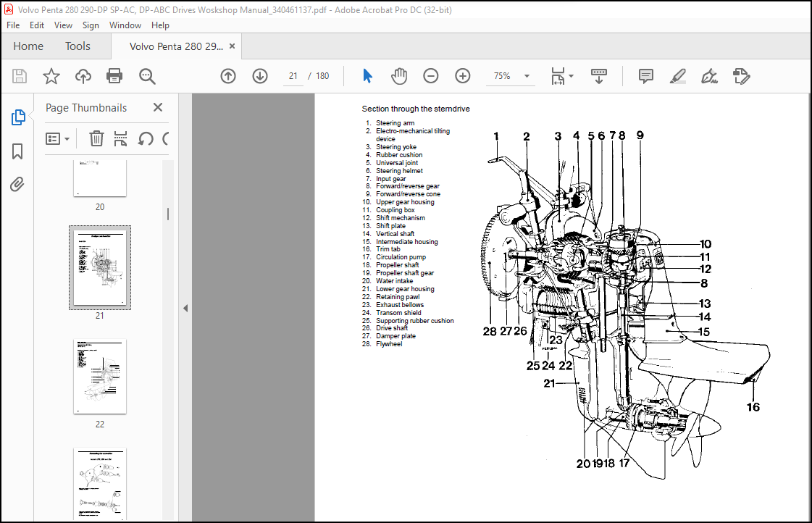This screenshot has width=812, height=523.
Task: Open the Edit menu
Action: [37, 25]
